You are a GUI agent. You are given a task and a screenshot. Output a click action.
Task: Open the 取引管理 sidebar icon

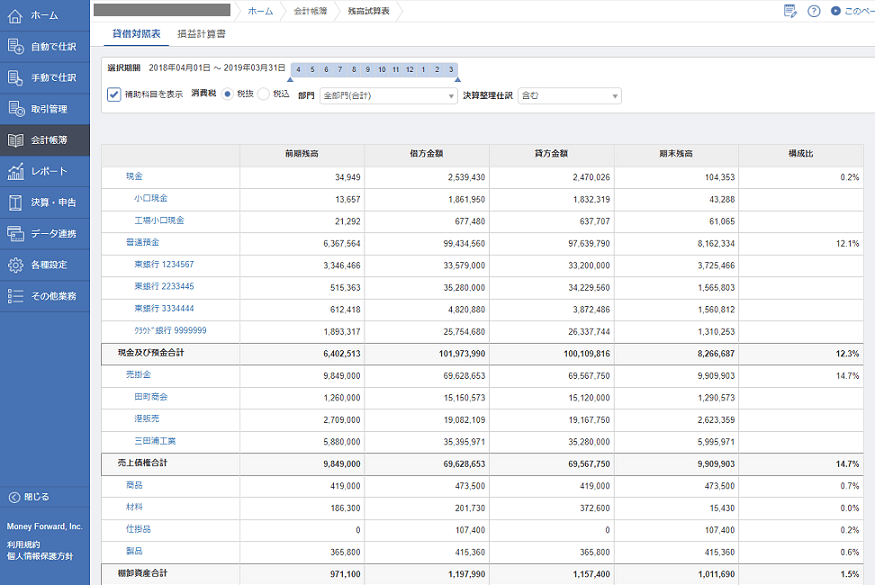15,109
